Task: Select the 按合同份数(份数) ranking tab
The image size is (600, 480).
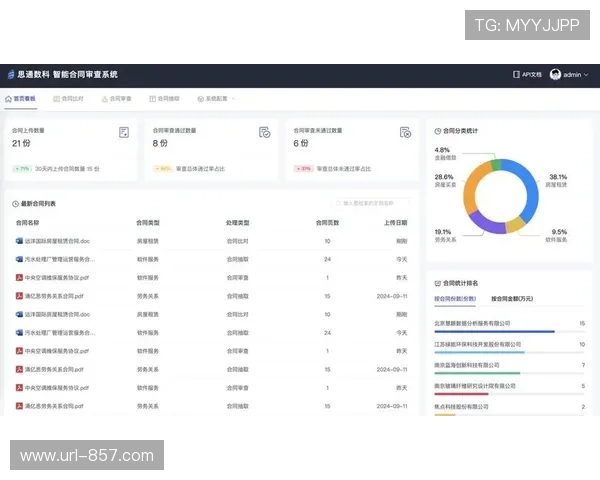Action: pos(455,298)
